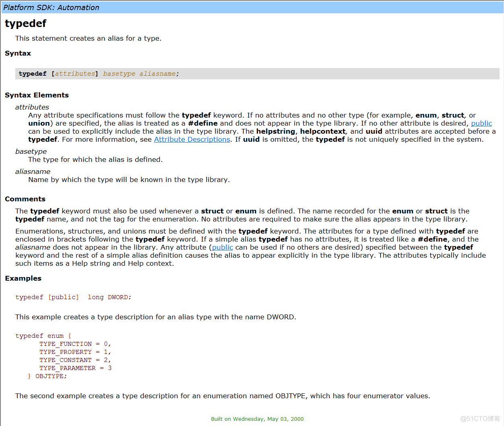
Task: Click the Syntax heading
Action: (18, 53)
